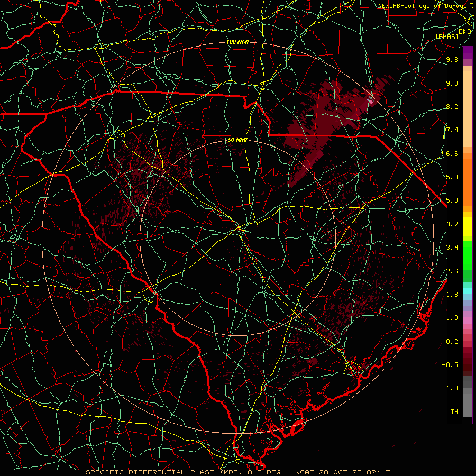The width and height of the screenshot is (476, 476).
Task: Click the [PHAS] label above the color bar
Action: [x=447, y=36]
